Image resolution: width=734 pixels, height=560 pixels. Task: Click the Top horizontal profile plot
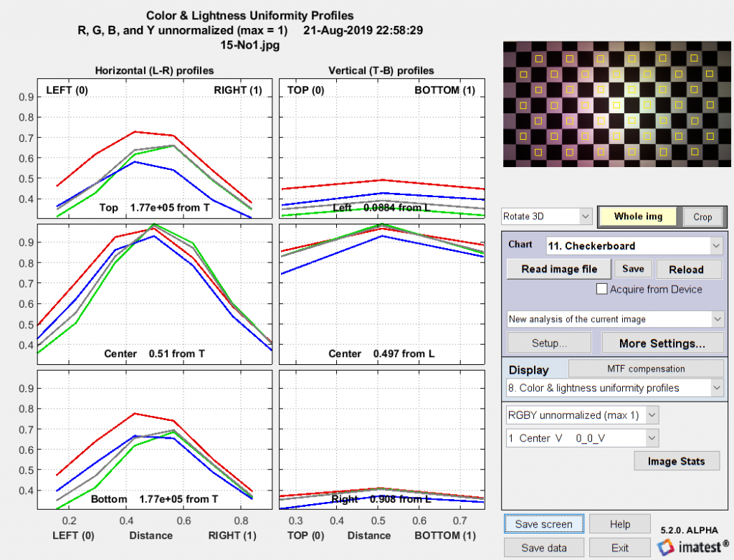click(x=155, y=148)
